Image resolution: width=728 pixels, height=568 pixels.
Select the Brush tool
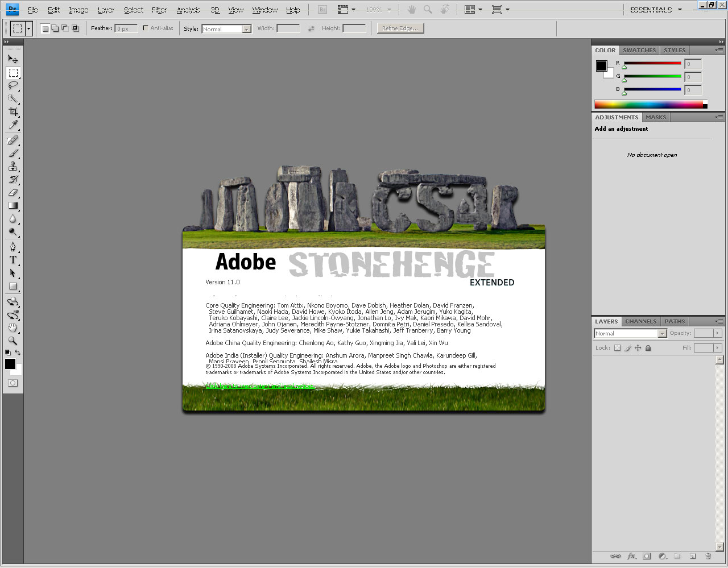coord(13,153)
